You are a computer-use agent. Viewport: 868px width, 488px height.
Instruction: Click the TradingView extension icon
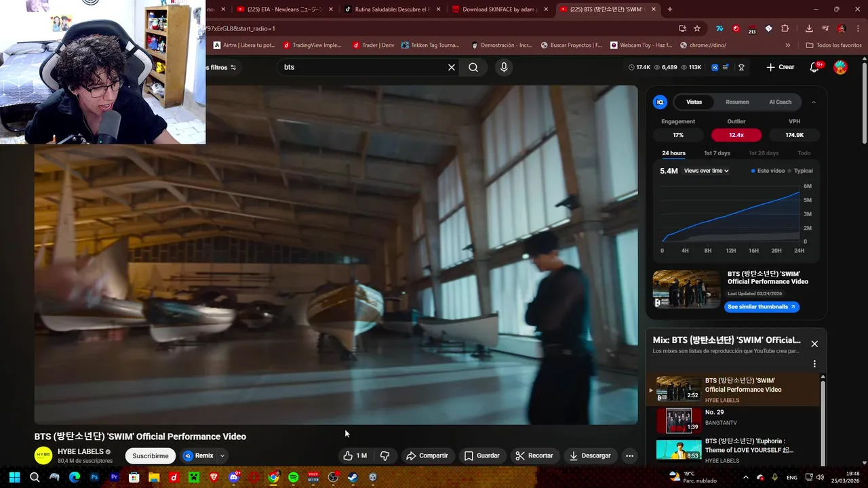719,28
